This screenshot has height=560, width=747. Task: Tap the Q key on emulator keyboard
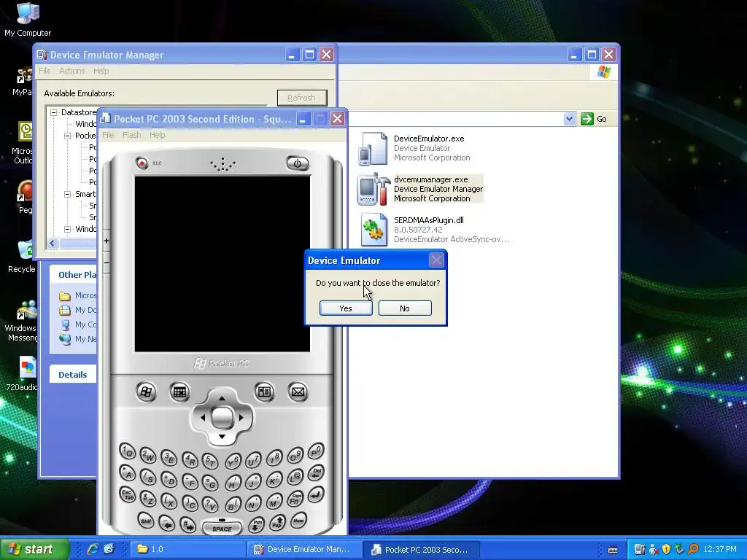(x=127, y=451)
